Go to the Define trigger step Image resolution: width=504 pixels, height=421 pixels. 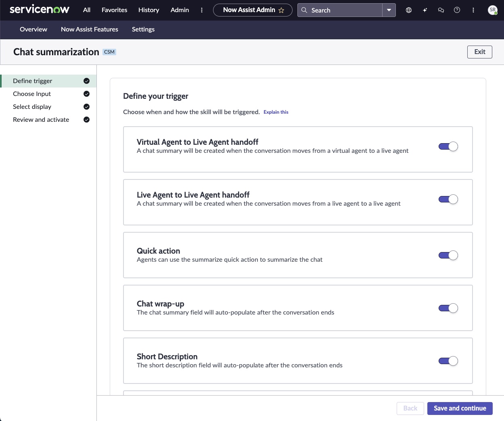click(x=48, y=81)
